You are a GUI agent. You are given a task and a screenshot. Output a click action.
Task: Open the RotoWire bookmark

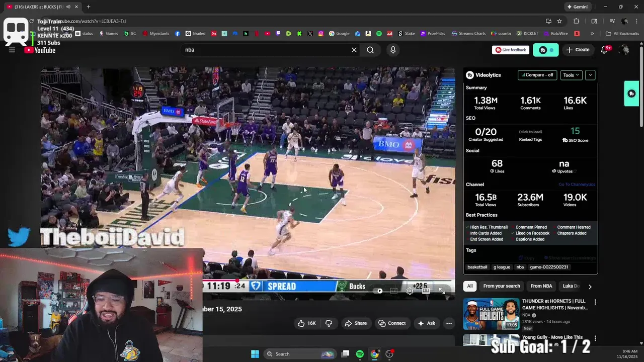point(555,34)
